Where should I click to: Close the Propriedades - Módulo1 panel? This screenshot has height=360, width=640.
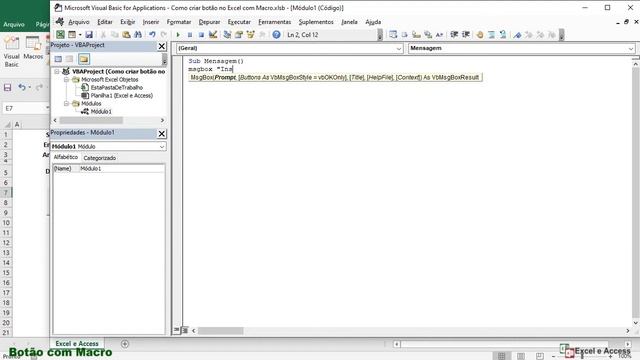point(162,133)
